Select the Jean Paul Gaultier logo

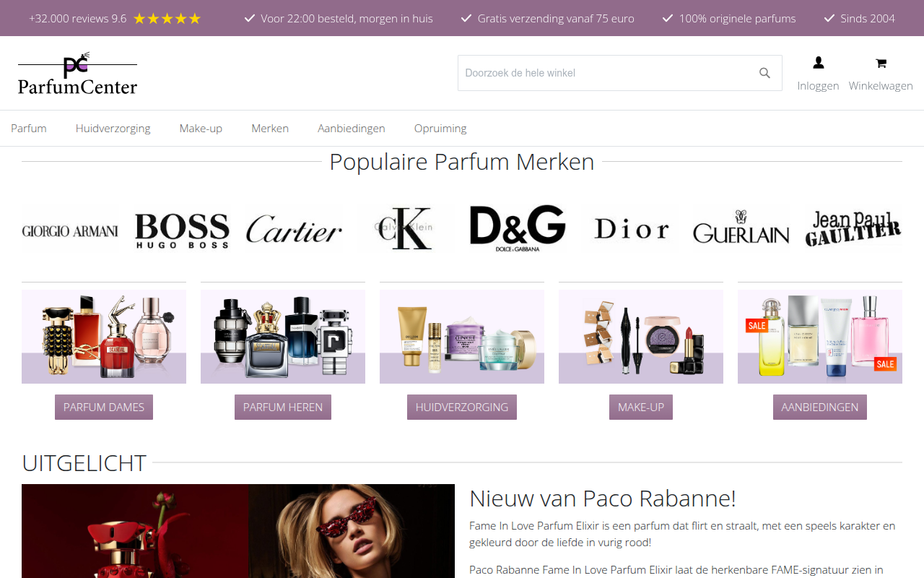tap(853, 230)
